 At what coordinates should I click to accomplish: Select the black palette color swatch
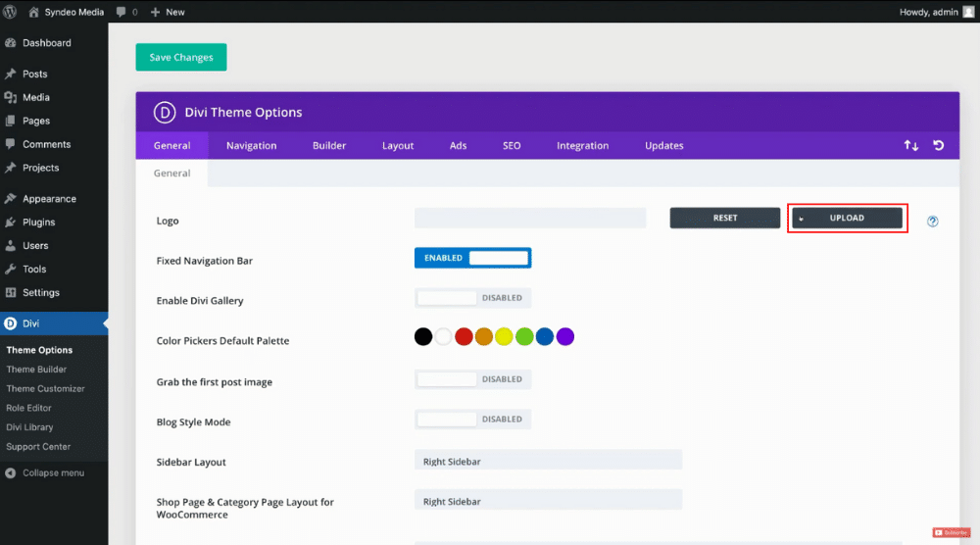(x=423, y=337)
